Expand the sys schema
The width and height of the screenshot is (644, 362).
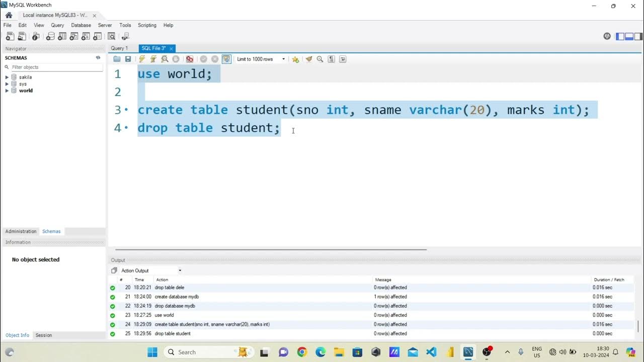tap(7, 84)
